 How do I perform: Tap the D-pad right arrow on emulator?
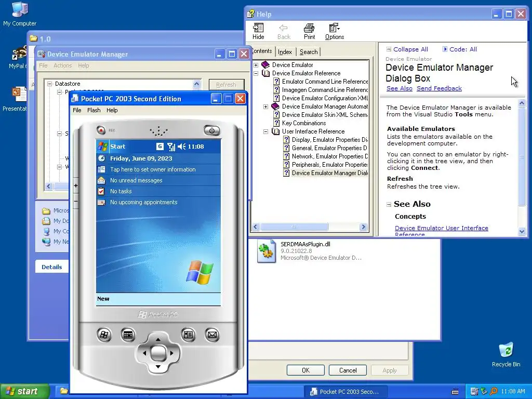171,353
